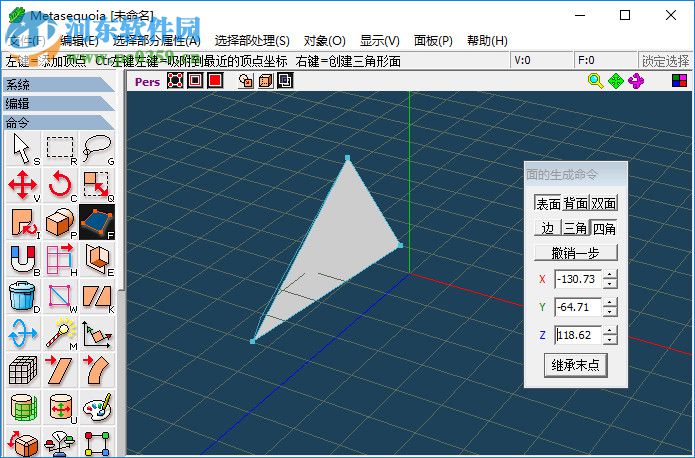Select the Move tool (V)

pos(23,185)
